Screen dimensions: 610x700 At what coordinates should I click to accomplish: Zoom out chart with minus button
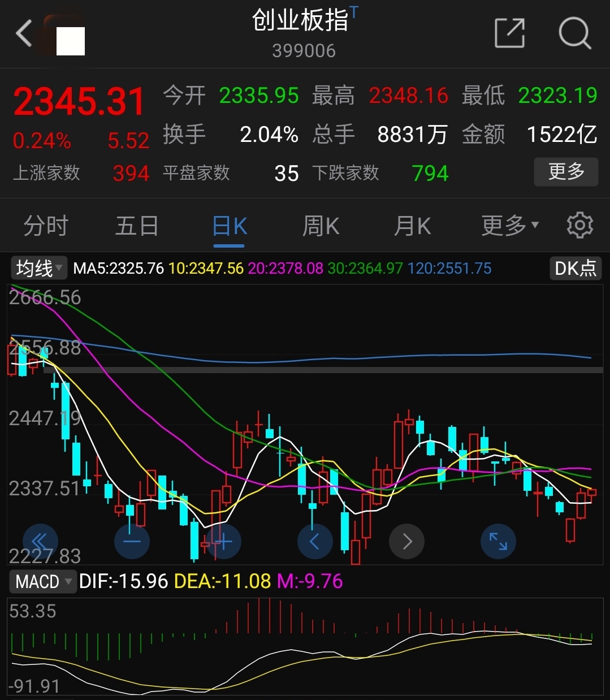point(132,542)
